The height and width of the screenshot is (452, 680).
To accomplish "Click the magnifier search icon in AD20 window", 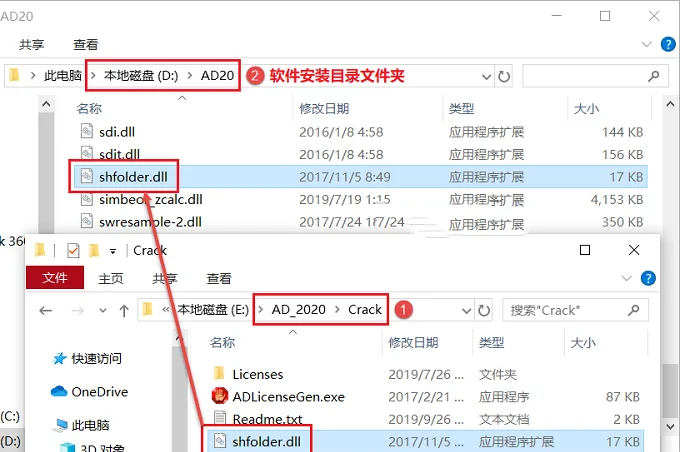I will click(x=654, y=76).
